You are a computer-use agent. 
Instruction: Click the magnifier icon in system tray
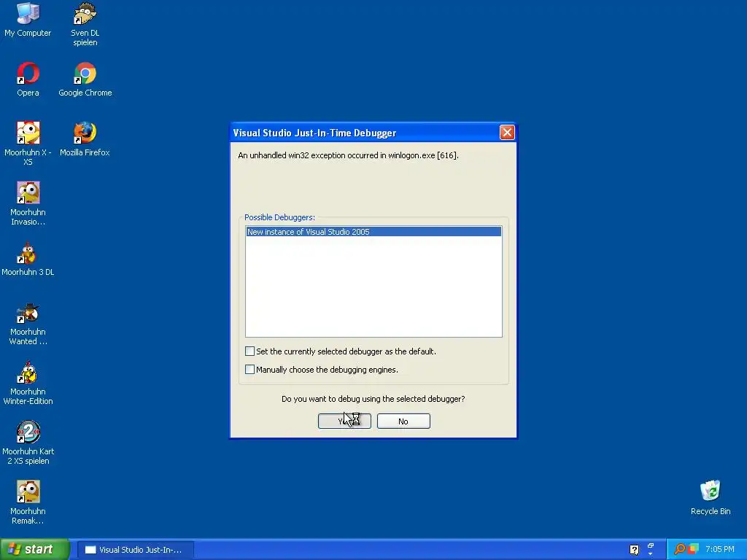(x=679, y=549)
